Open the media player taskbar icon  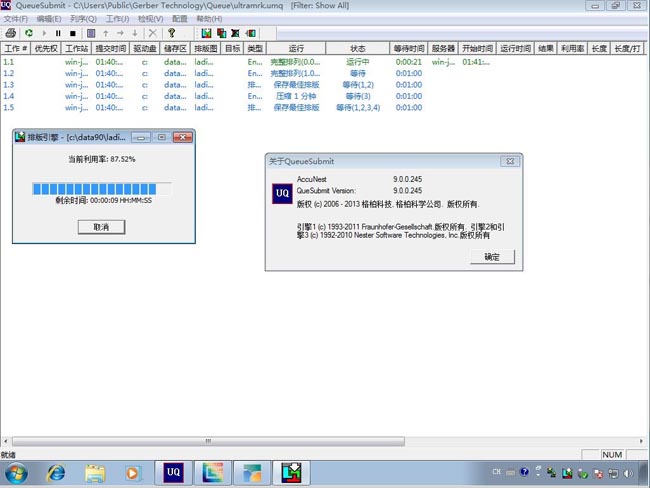[x=133, y=473]
